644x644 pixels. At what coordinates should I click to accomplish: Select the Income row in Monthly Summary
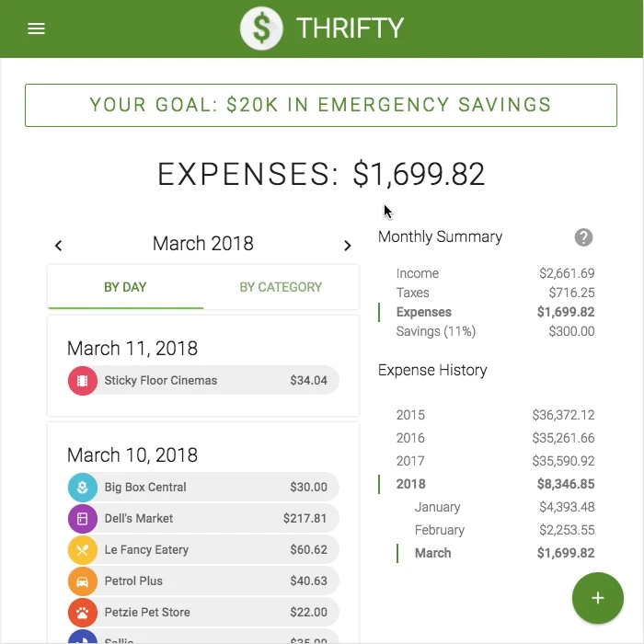click(495, 273)
